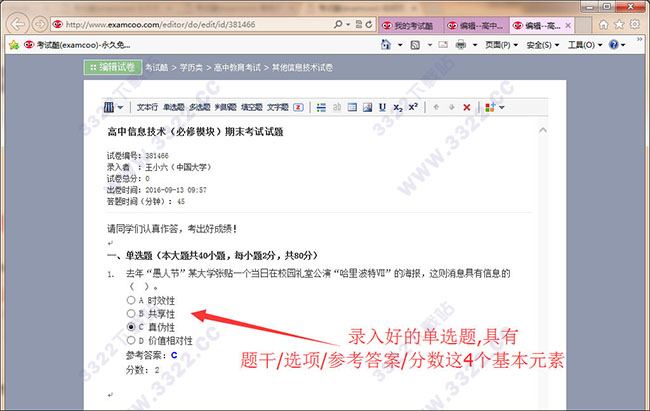Viewport: 650px width, 411px height.
Task: Open the 高中教育考试 breadcrumb link
Action: click(x=237, y=68)
